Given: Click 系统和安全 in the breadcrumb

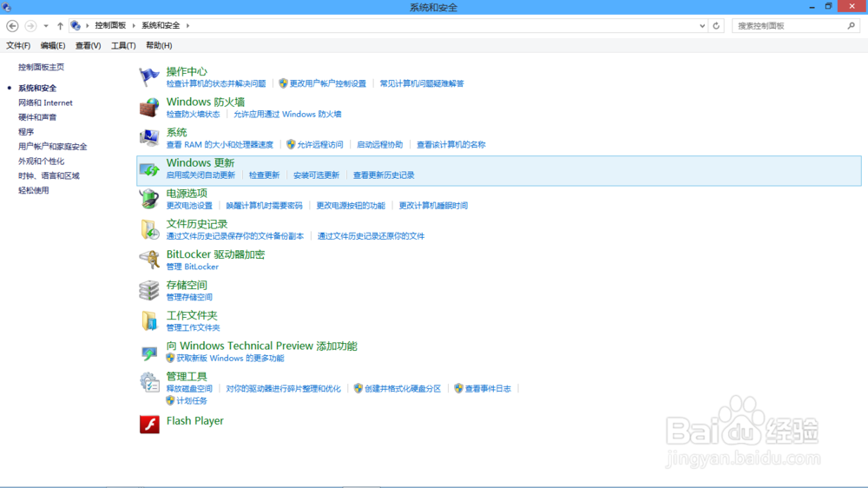Looking at the screenshot, I should coord(161,25).
